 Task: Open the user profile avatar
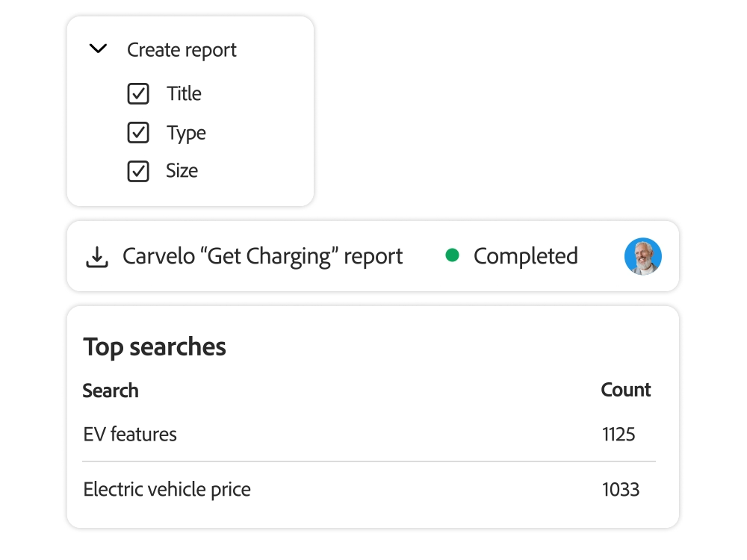pos(642,256)
